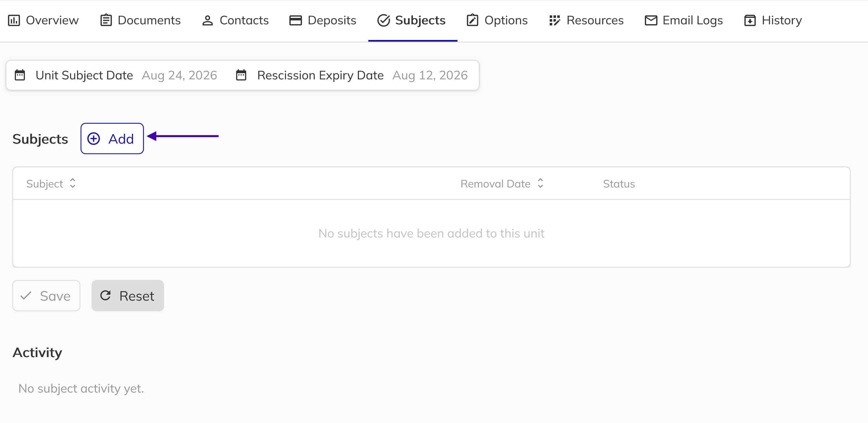The image size is (868, 423).
Task: View the Email Logs tab
Action: pos(684,21)
